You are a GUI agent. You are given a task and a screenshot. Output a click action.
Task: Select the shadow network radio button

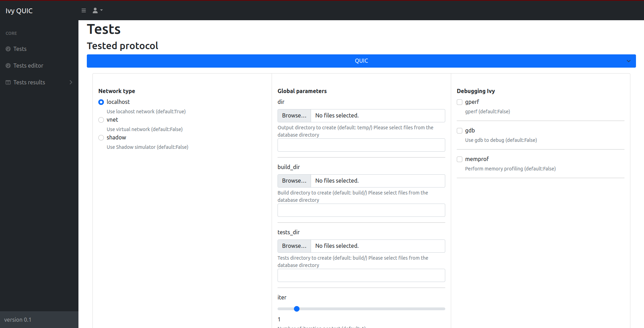pos(101,138)
